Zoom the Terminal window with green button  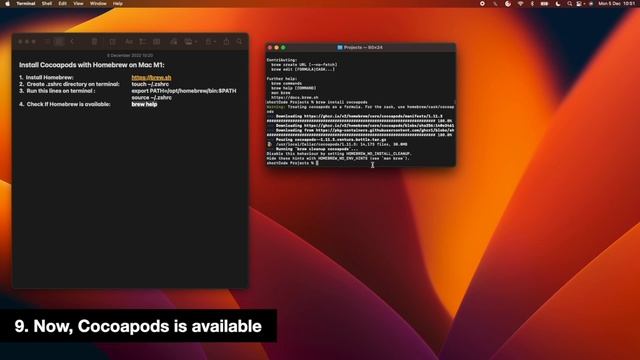tap(283, 48)
